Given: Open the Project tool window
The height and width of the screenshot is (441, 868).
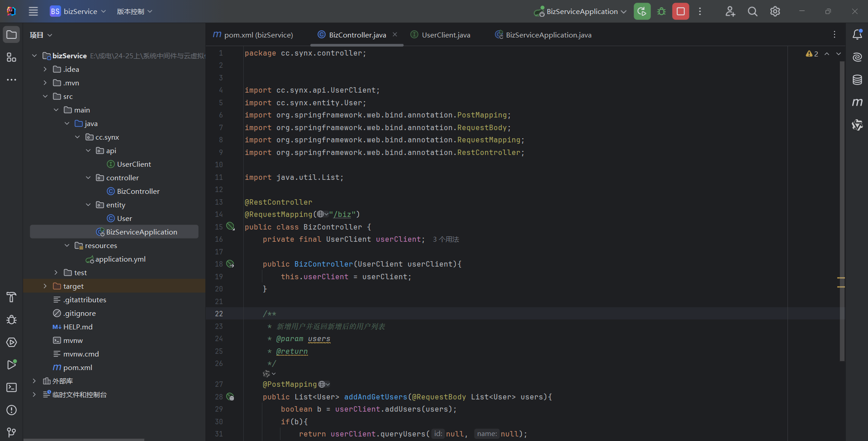Looking at the screenshot, I should tap(12, 35).
